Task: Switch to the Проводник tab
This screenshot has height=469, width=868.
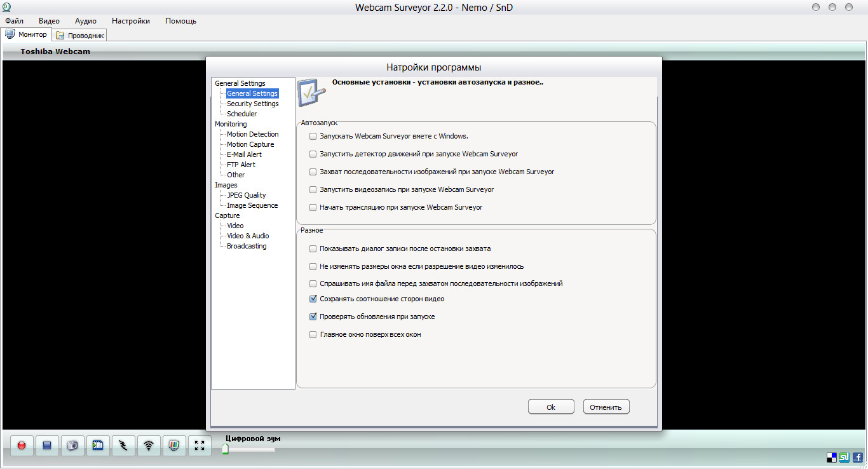Action: (x=80, y=36)
